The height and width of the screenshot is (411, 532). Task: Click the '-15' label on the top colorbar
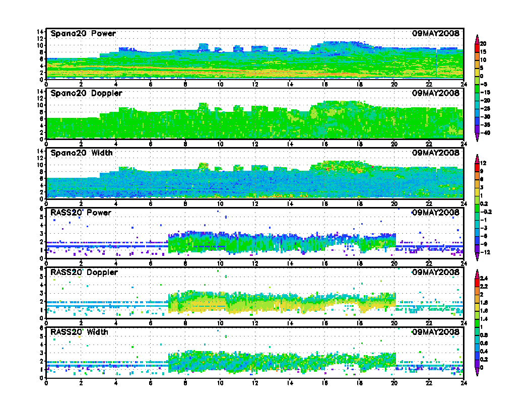coord(485,93)
